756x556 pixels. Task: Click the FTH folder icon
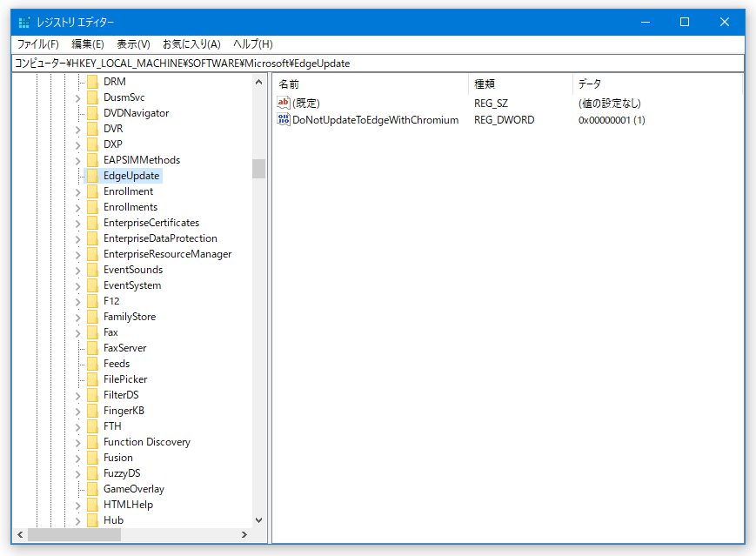(x=92, y=426)
